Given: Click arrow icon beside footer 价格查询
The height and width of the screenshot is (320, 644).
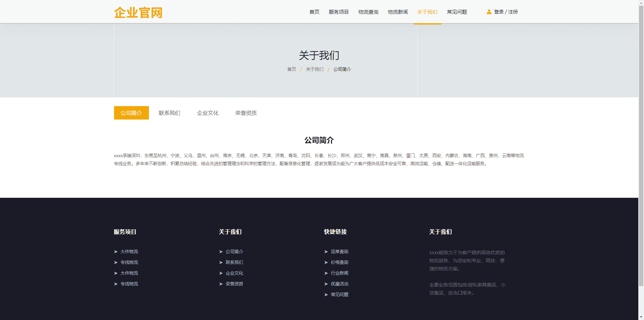Looking at the screenshot, I should point(326,262).
